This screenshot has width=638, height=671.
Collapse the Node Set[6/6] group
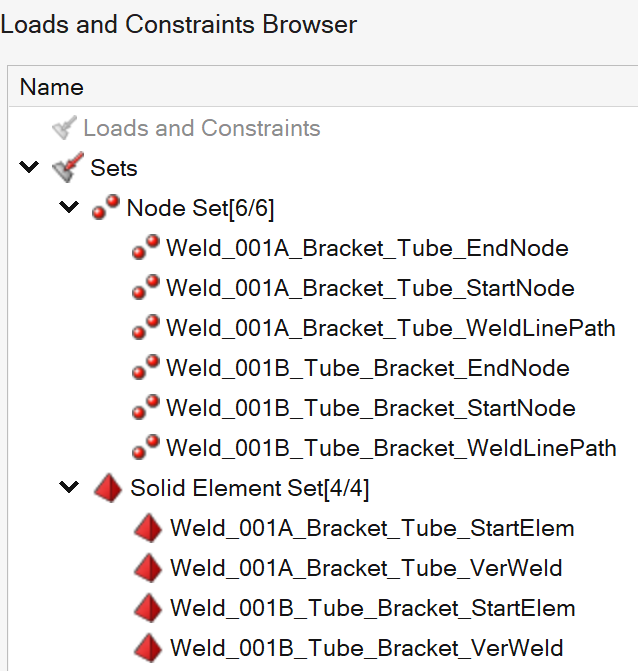pos(68,208)
